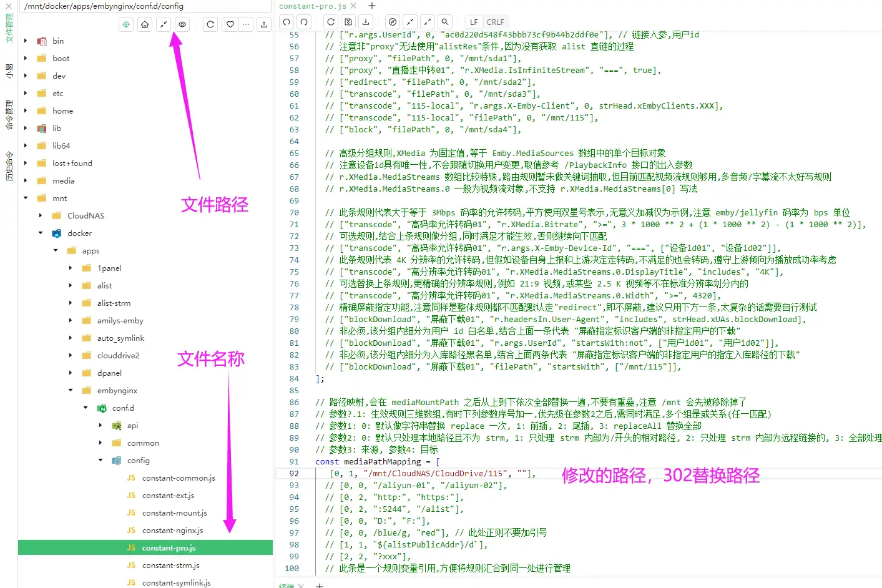Open a new tab with the plus button
This screenshot has width=882, height=588.
[371, 6]
